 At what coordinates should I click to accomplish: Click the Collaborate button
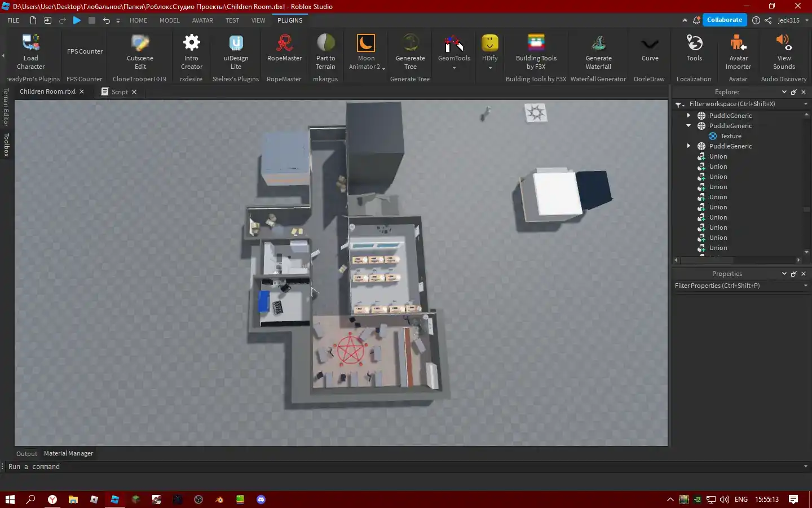(x=725, y=20)
